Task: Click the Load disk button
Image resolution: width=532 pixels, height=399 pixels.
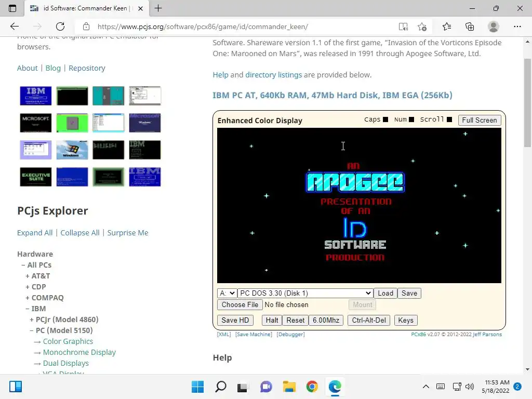Action: click(385, 293)
